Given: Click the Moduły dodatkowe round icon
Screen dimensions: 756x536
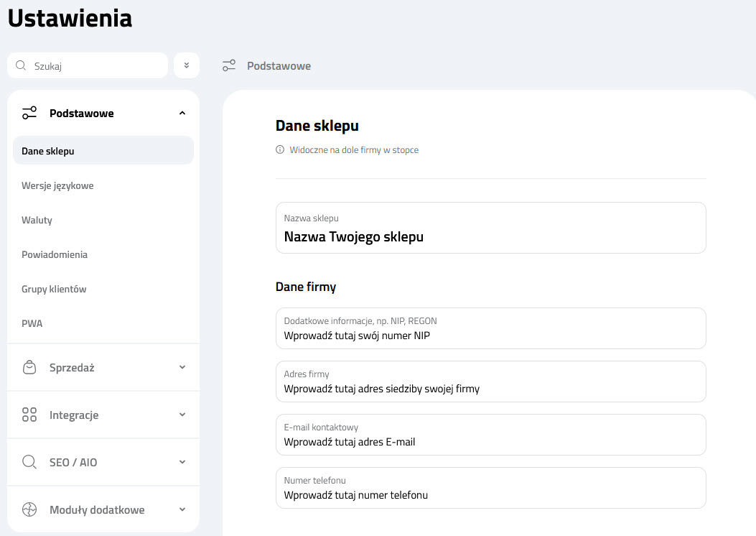Looking at the screenshot, I should (x=29, y=509).
